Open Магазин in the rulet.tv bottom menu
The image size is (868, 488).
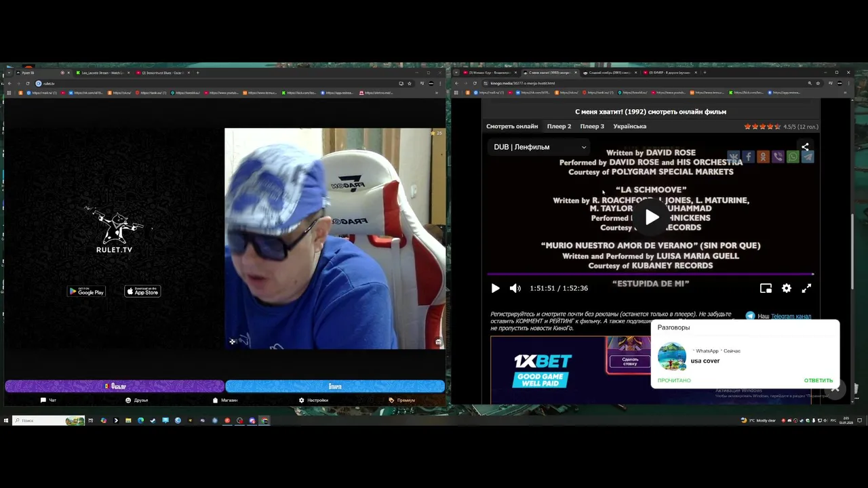point(225,401)
